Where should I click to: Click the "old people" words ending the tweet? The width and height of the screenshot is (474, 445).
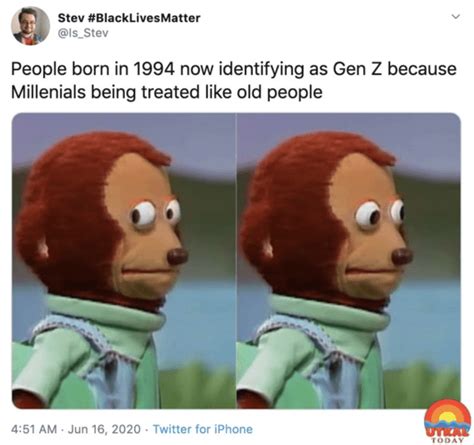pyautogui.click(x=279, y=93)
